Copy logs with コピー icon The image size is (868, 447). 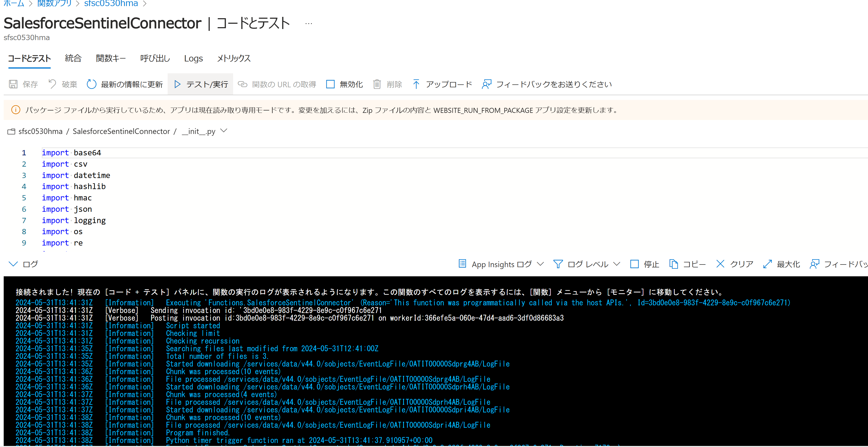(x=674, y=264)
